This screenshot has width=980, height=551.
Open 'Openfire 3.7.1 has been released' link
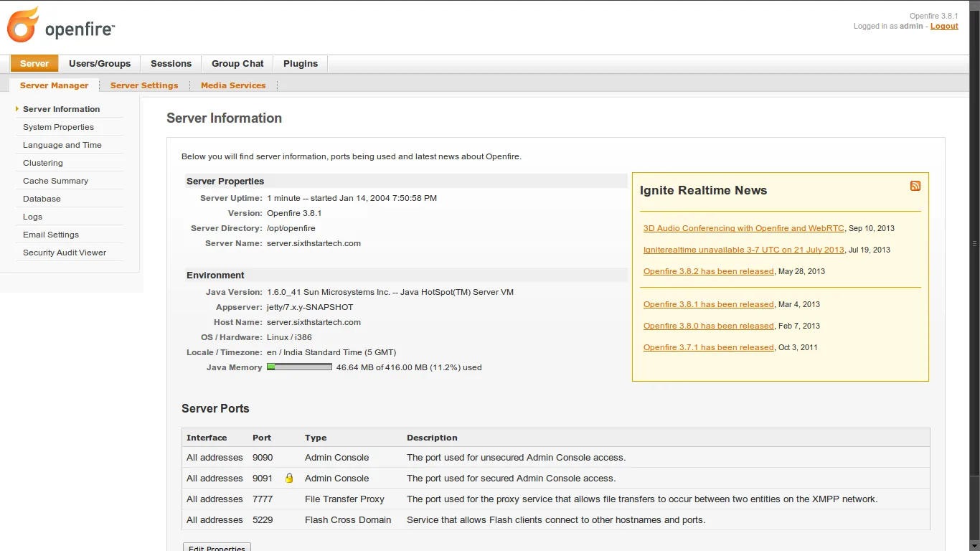tap(709, 347)
